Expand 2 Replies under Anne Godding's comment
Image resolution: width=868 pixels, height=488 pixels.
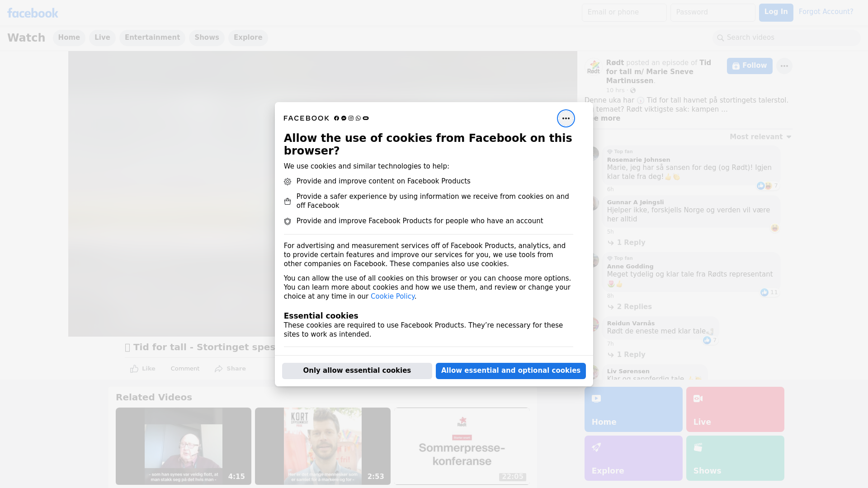(x=634, y=307)
